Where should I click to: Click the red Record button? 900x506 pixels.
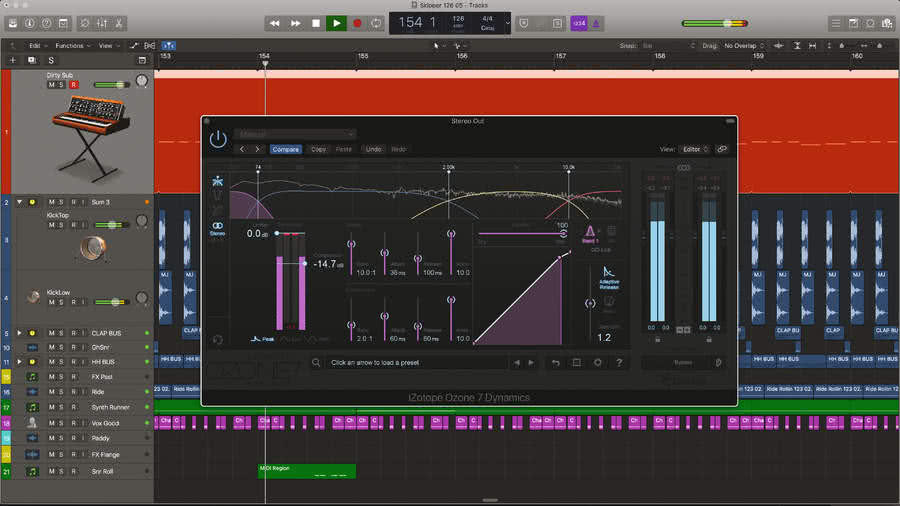point(357,24)
